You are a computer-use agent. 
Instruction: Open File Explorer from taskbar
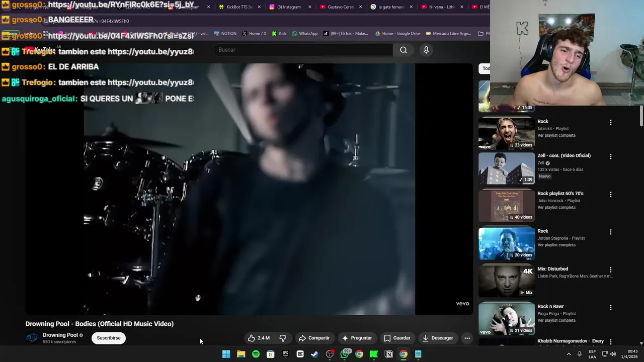[x=241, y=354]
